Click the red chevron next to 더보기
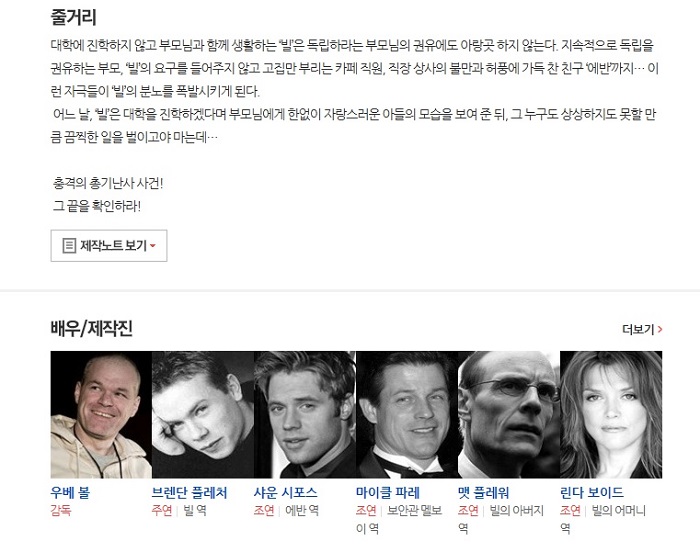Viewport: 700px width, 552px height. (x=660, y=330)
